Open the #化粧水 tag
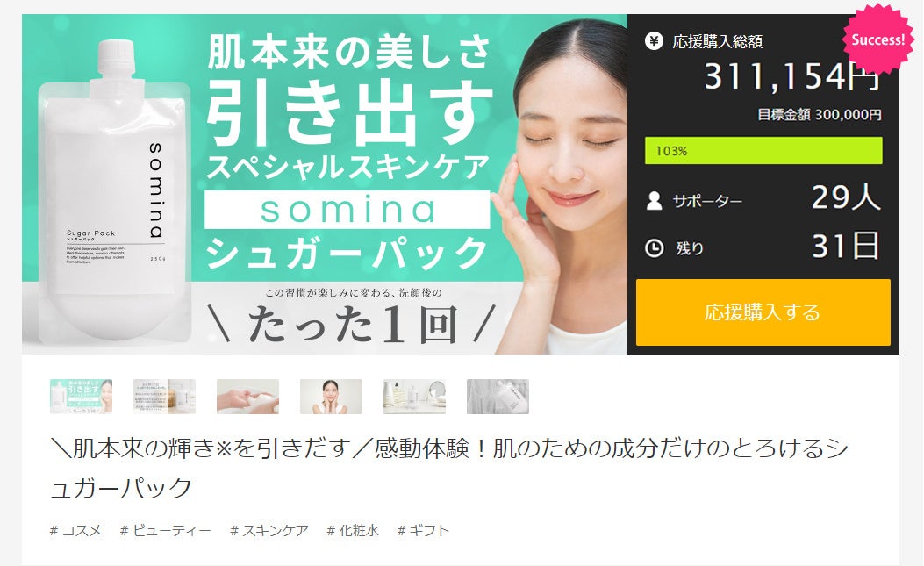This screenshot has height=566, width=924. [x=353, y=531]
